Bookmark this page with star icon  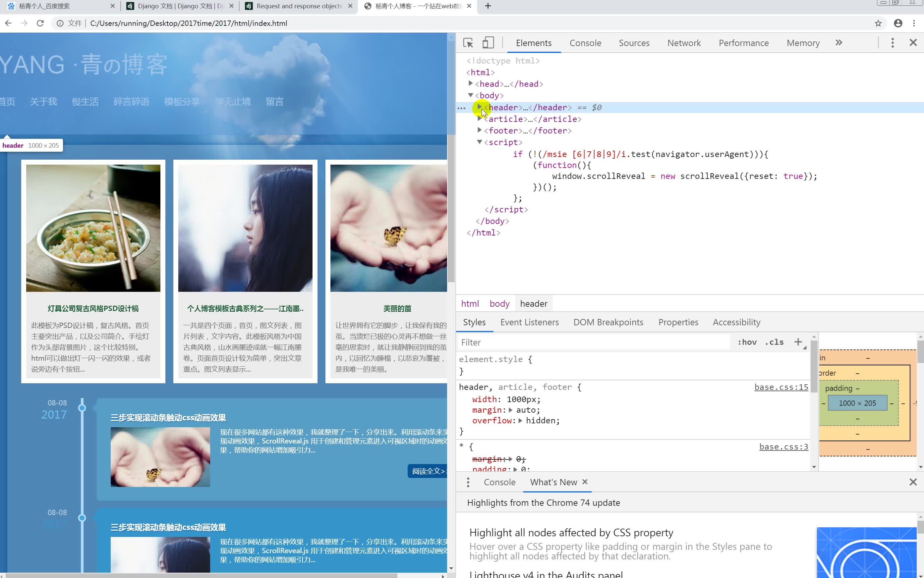[878, 23]
